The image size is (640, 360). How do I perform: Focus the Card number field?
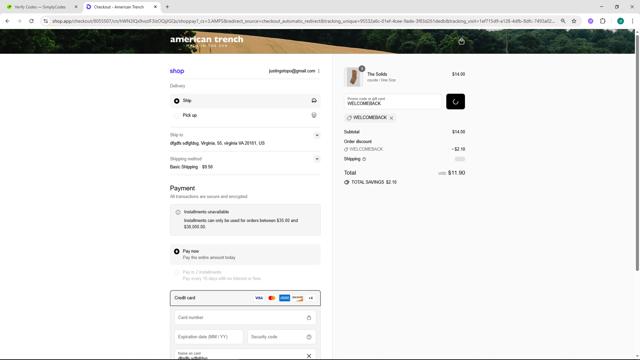245,318
